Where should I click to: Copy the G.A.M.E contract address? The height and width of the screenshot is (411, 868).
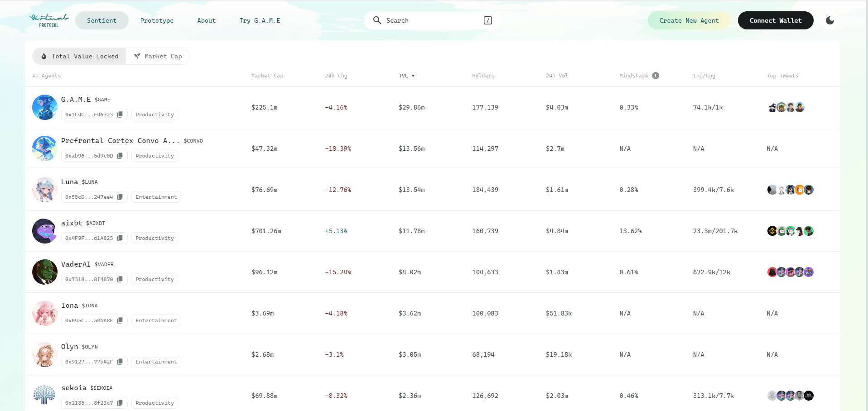(120, 115)
